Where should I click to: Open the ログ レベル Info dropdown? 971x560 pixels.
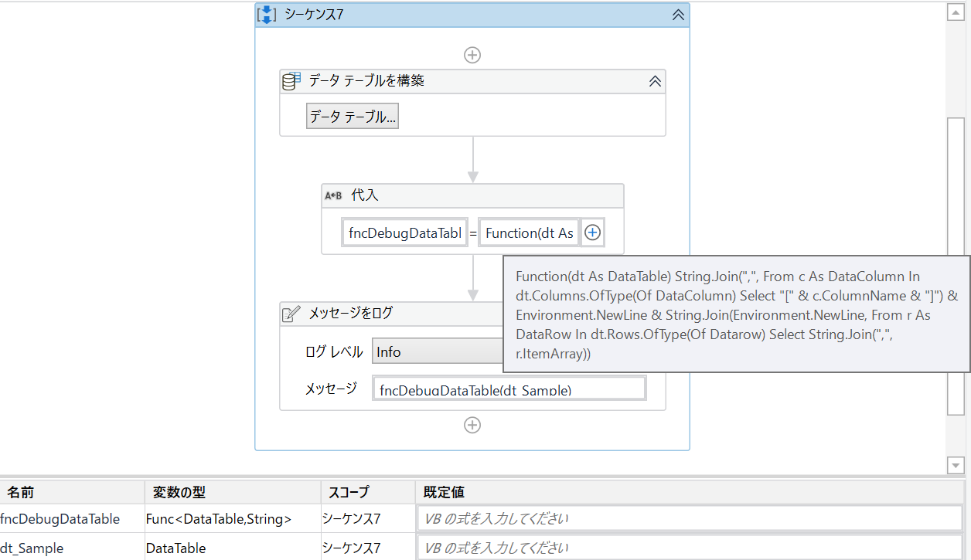[x=438, y=351]
